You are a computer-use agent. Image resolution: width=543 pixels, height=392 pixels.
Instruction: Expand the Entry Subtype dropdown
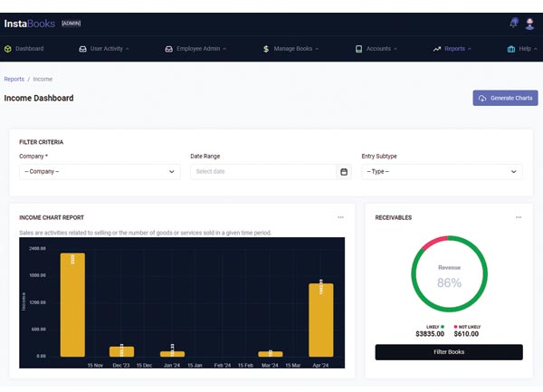[442, 171]
